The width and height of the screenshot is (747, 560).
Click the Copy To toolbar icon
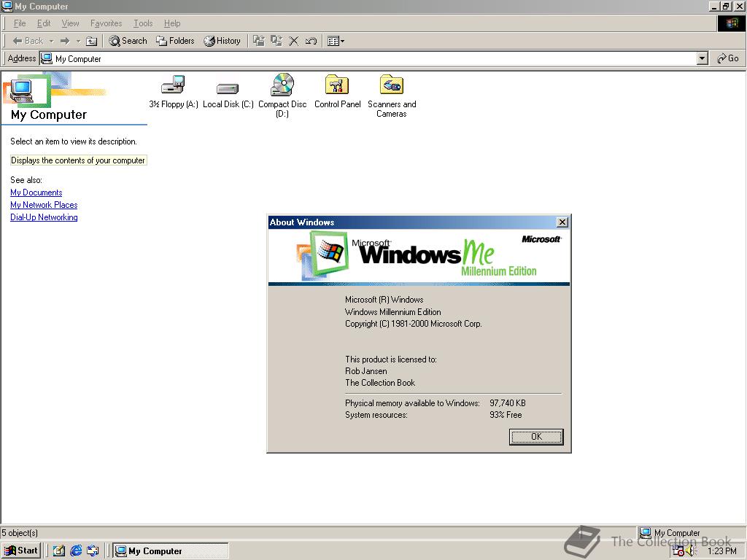pyautogui.click(x=276, y=41)
